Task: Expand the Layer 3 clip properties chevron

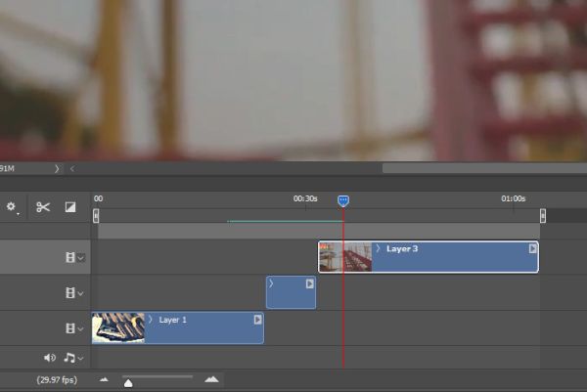Action: 378,248
